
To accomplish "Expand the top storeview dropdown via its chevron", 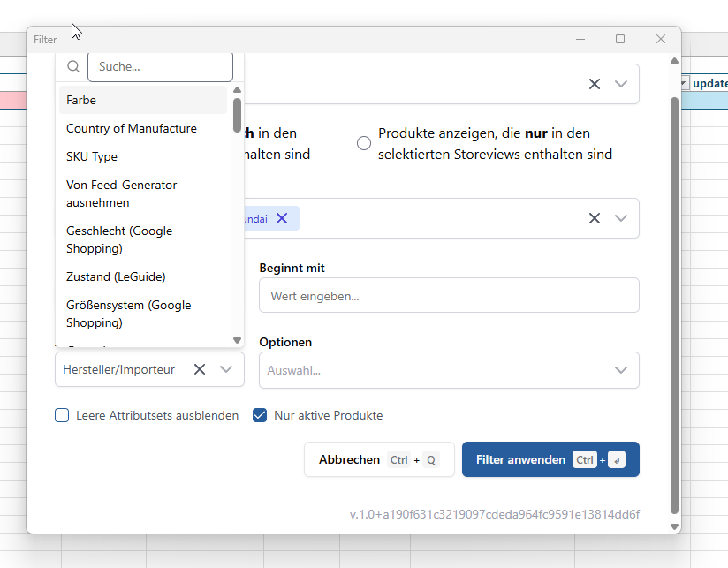I will (620, 83).
